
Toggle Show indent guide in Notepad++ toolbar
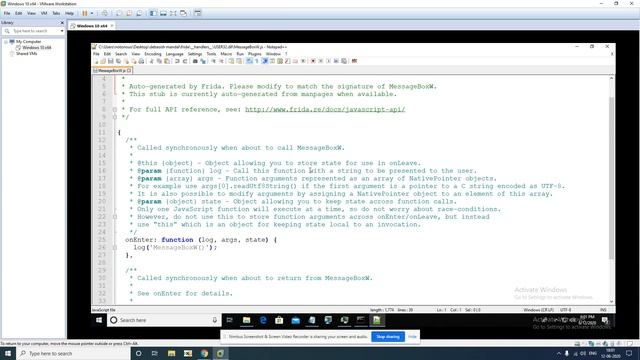265,61
